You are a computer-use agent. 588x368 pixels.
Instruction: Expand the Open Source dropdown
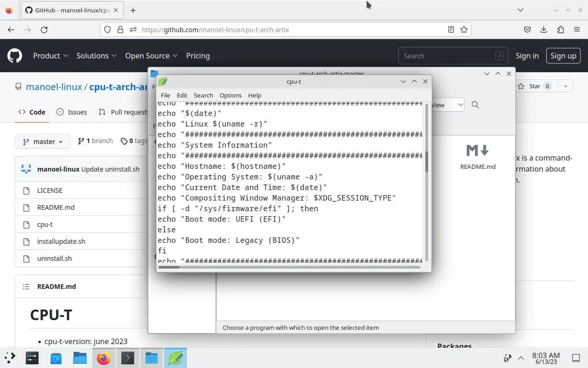tap(152, 56)
